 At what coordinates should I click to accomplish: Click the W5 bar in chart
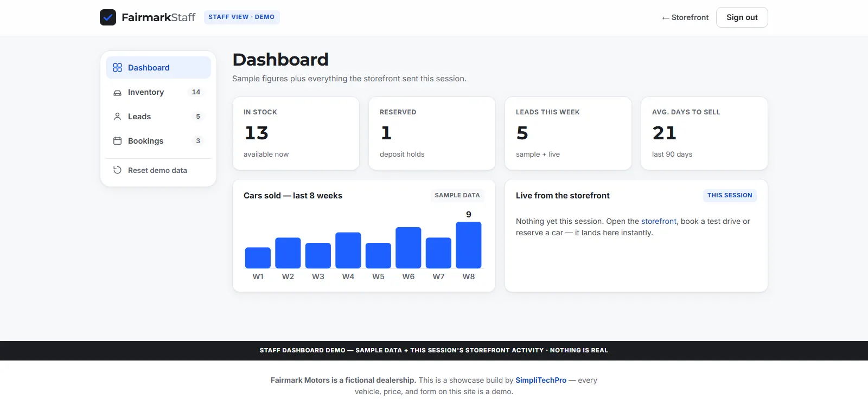378,256
